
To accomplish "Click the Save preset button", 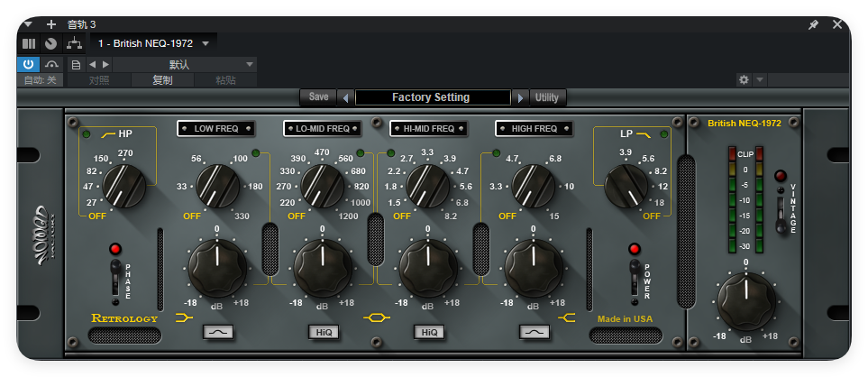I will [318, 97].
